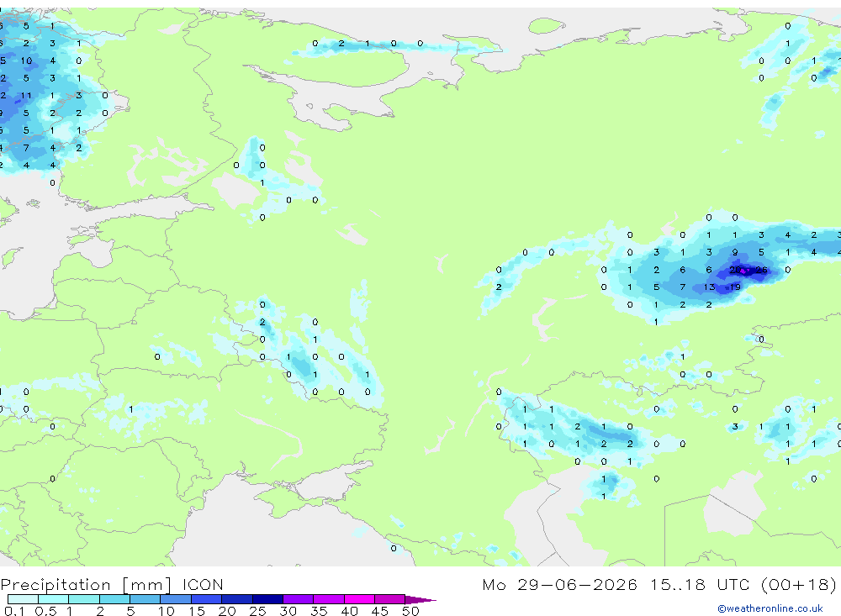Pick the 15–20 mm legend color box
841x616 pixels.
(x=207, y=599)
